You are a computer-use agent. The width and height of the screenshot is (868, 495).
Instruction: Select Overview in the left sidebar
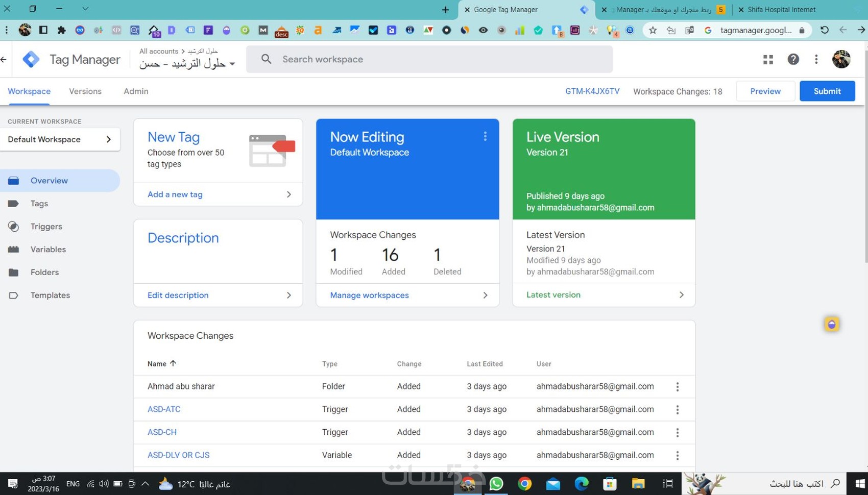coord(60,181)
